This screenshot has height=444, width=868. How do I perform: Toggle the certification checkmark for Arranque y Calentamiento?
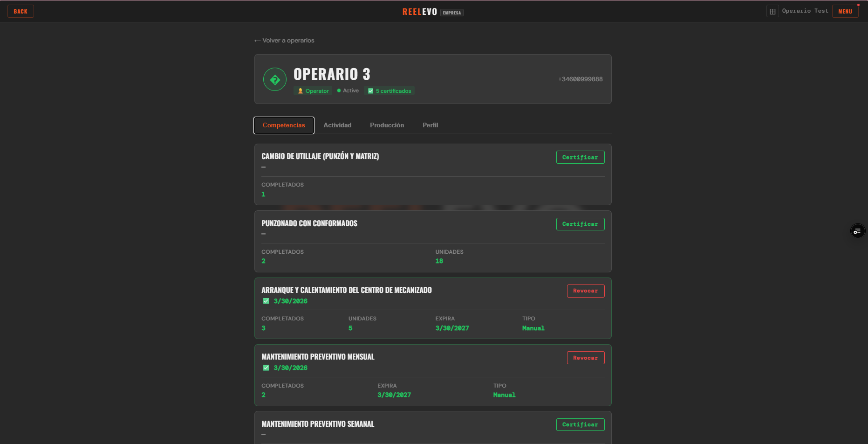(x=266, y=301)
